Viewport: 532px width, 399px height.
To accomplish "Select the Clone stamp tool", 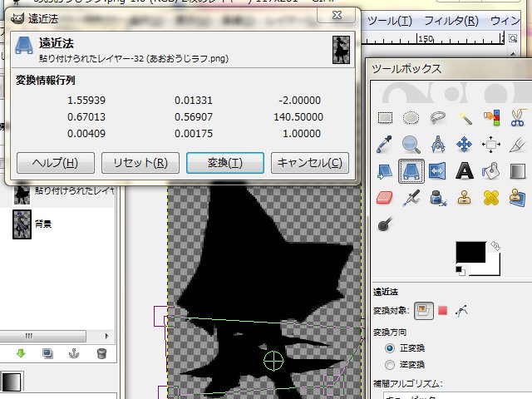I will (465, 198).
